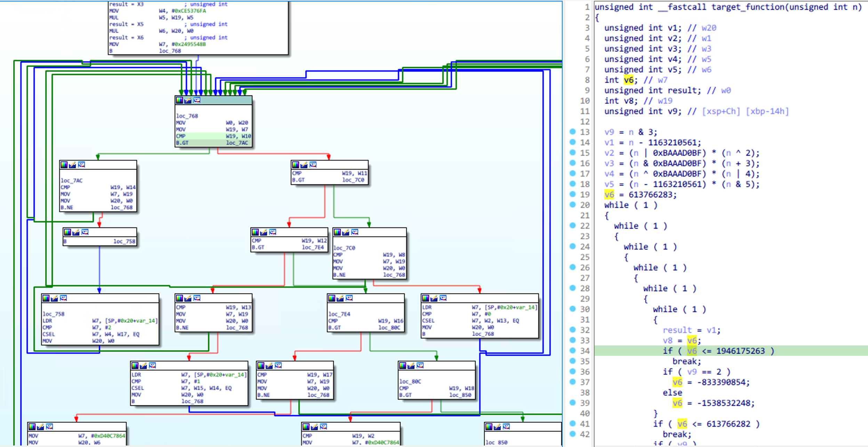Click group icon on 'CMP W19, W11' block
This screenshot has width=868, height=447.
(313, 165)
